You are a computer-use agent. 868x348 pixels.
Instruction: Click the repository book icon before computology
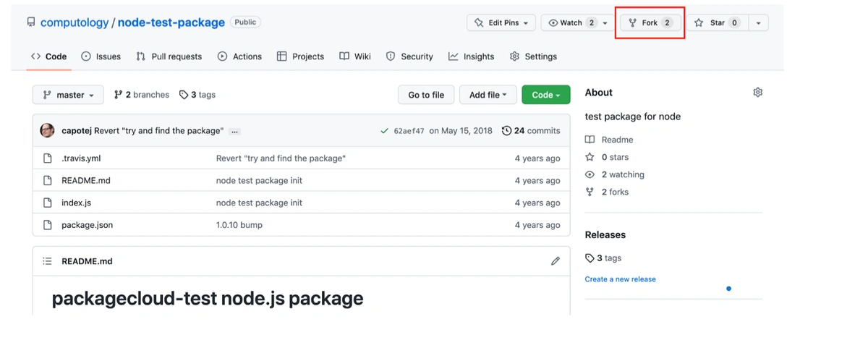point(30,22)
